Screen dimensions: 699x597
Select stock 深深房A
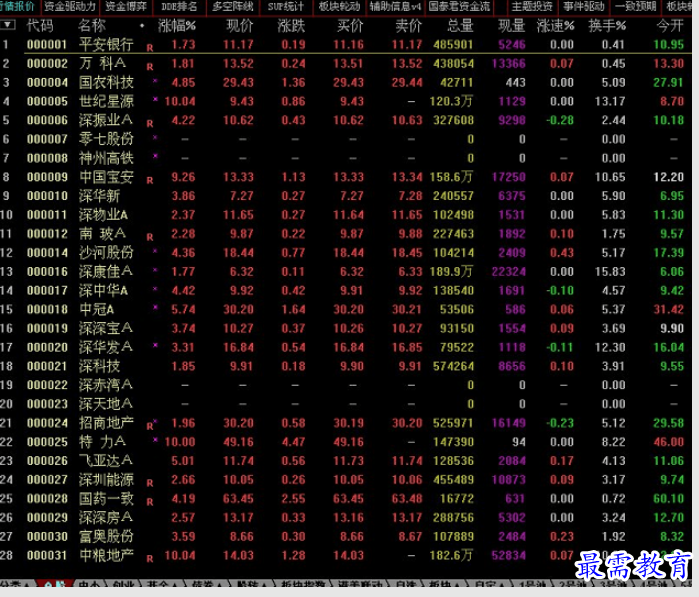pyautogui.click(x=106, y=517)
